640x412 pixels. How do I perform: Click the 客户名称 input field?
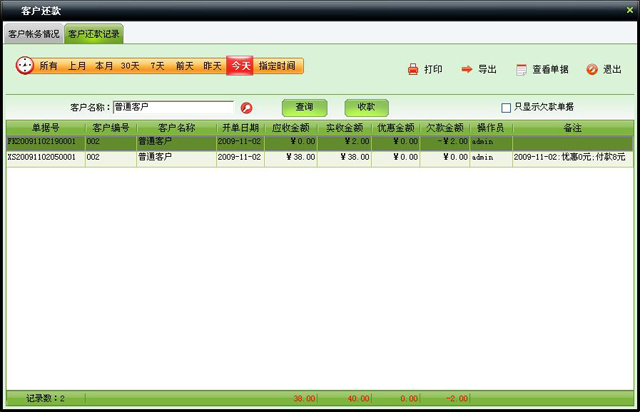[172, 107]
